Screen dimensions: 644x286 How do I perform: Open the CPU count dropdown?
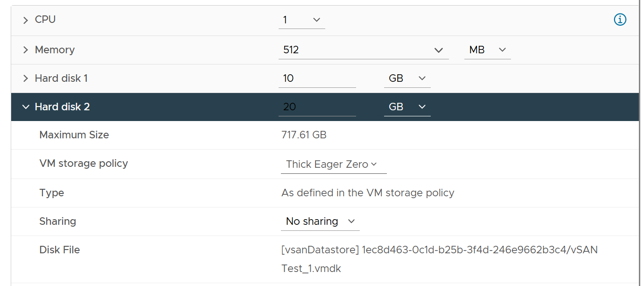[302, 20]
